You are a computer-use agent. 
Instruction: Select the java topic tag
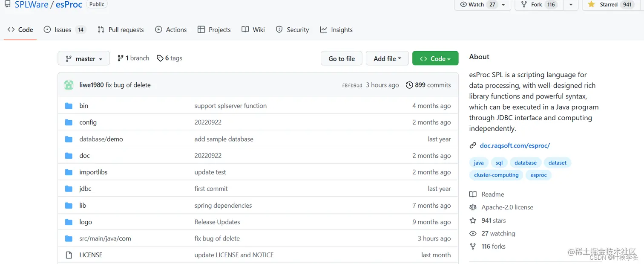479,162
